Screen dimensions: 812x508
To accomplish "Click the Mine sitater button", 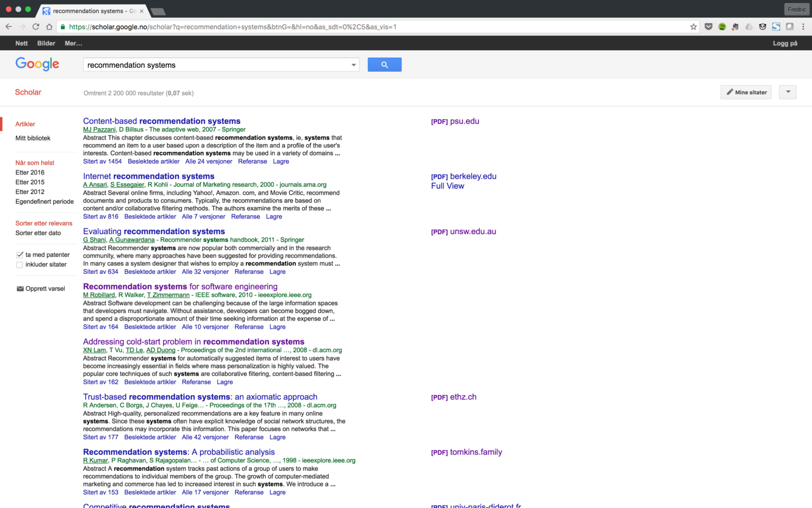I will tap(746, 92).
